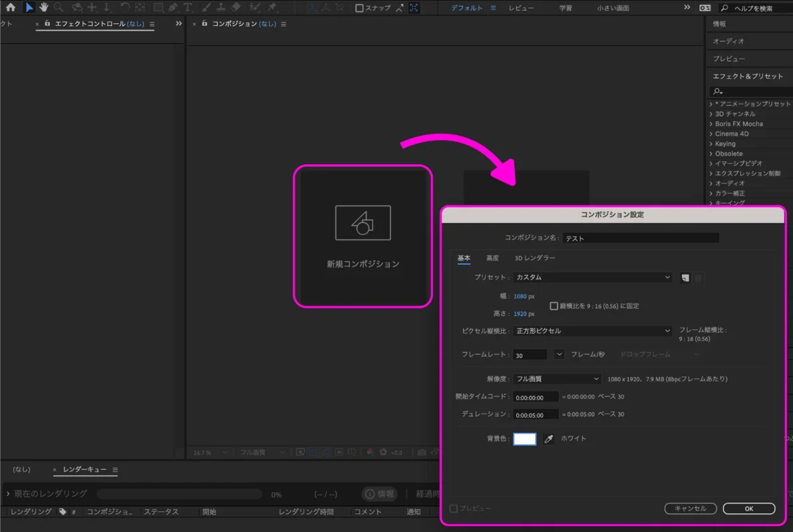Screen dimensions: 793x532
Task: Click the color management RGB channels icon
Action: (370, 452)
